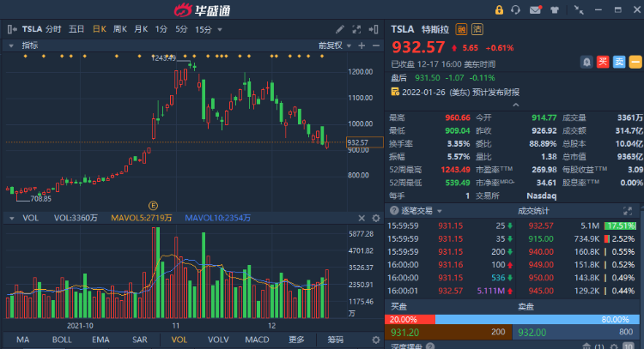The width and height of the screenshot is (644, 349).
Task: Open 更多 more indicators
Action: pos(296,340)
